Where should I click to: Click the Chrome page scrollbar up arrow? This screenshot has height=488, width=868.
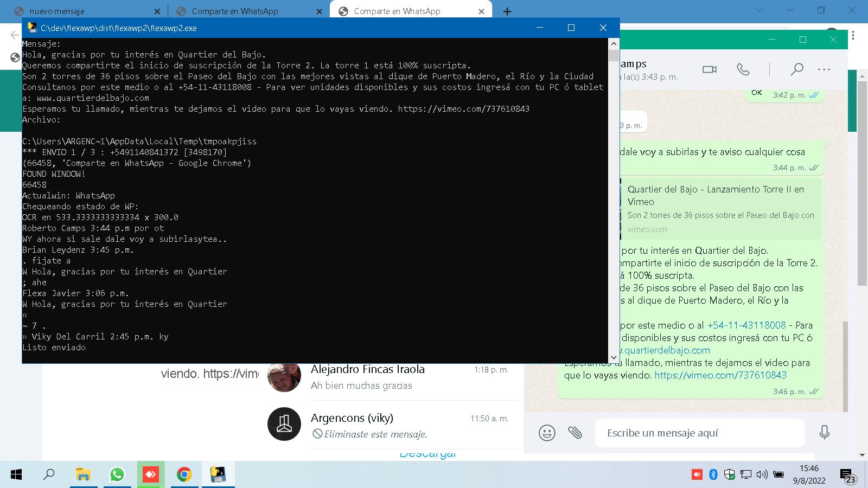click(863, 76)
